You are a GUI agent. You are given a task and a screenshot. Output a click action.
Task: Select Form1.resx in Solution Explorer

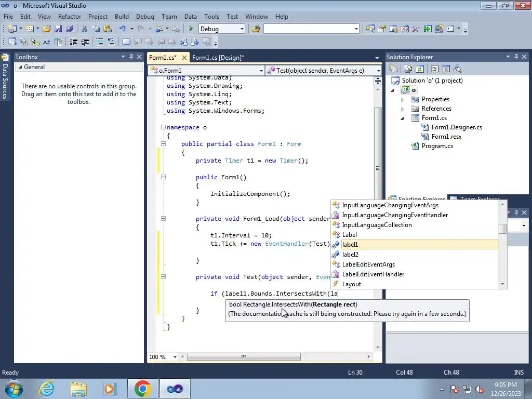(x=446, y=137)
